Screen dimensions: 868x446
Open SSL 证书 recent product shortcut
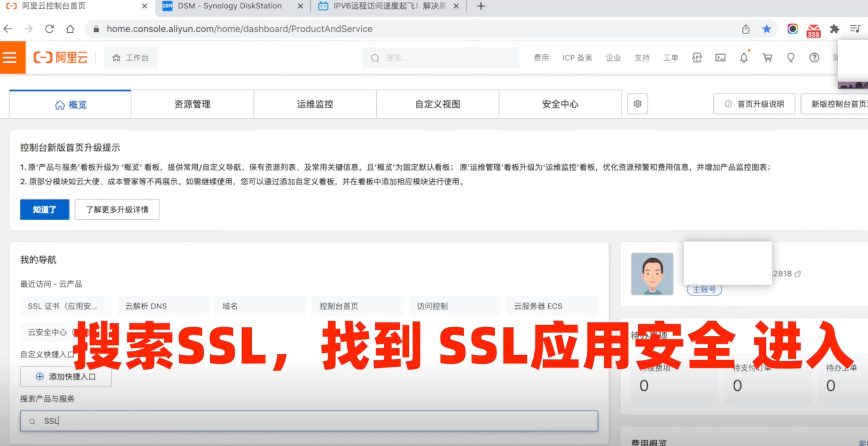pyautogui.click(x=66, y=306)
